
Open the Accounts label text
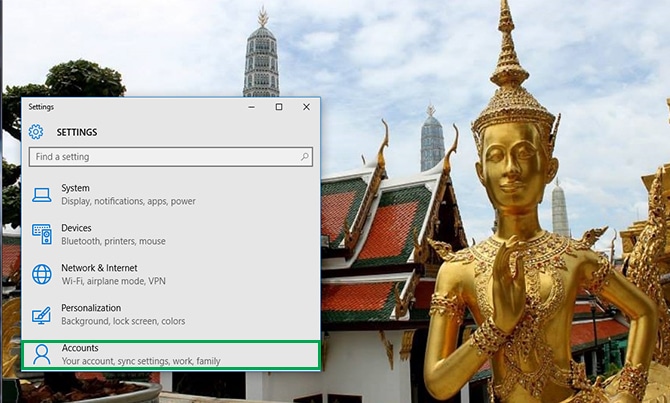(x=80, y=347)
